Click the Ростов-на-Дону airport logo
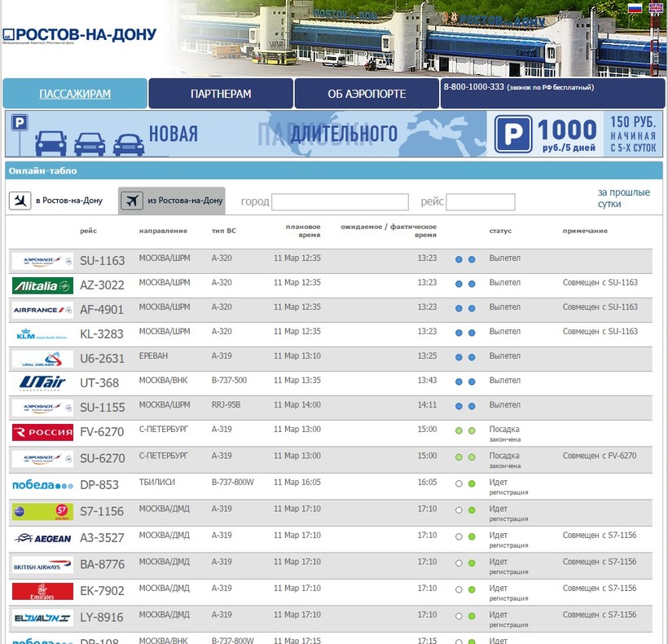This screenshot has width=668, height=644. coord(79,35)
